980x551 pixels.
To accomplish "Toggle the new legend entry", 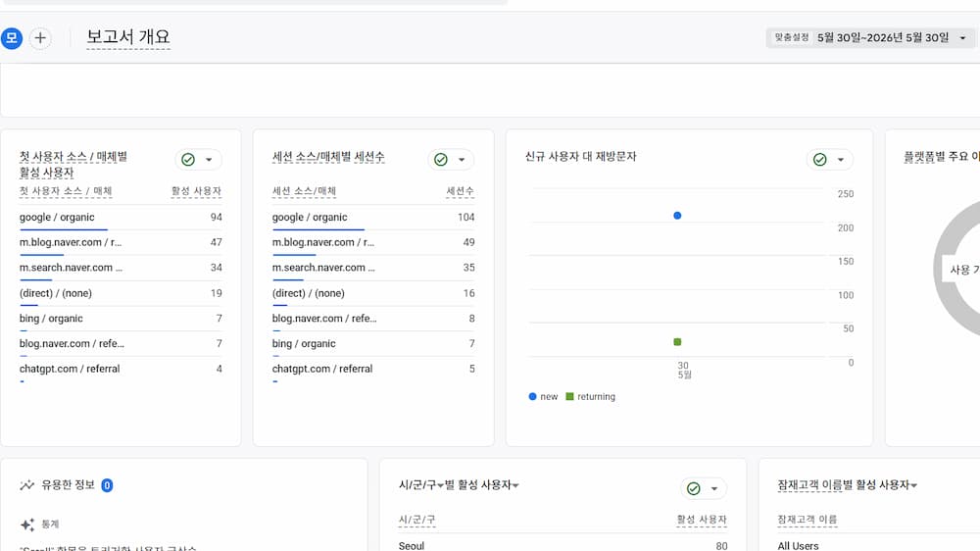I will (x=543, y=396).
